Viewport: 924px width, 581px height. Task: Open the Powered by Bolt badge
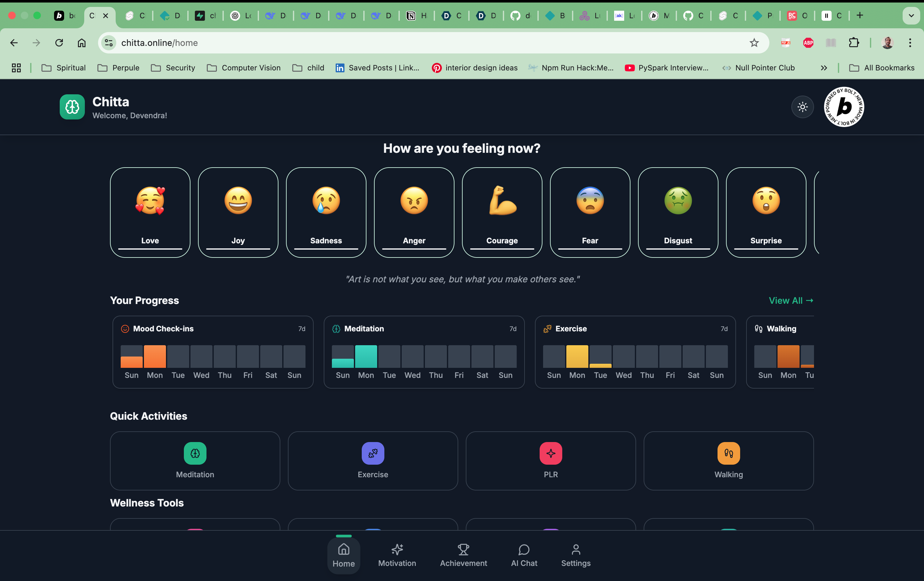[844, 107]
